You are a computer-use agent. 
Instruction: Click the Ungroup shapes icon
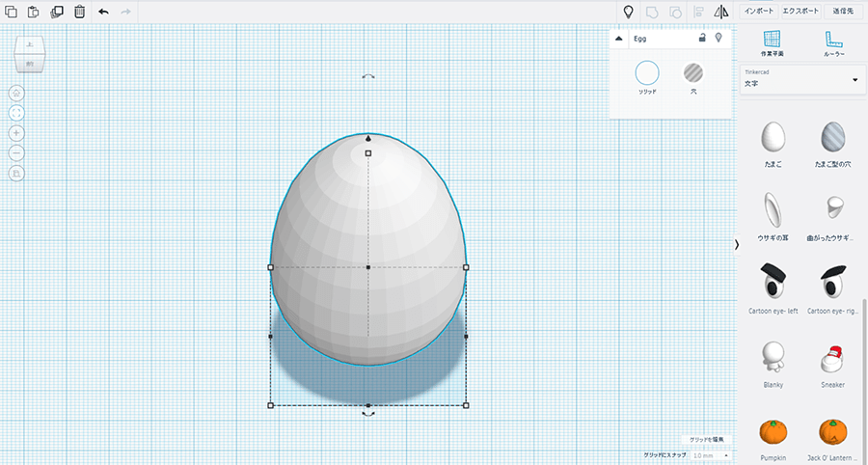coord(675,12)
